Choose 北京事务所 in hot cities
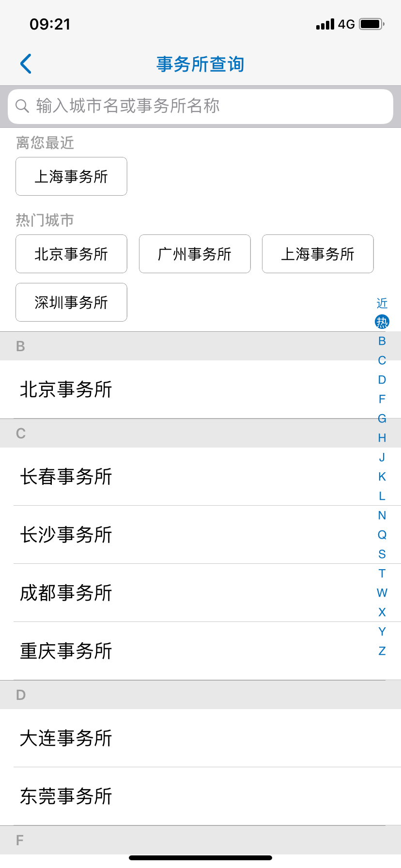The height and width of the screenshot is (868, 401). 71,254
